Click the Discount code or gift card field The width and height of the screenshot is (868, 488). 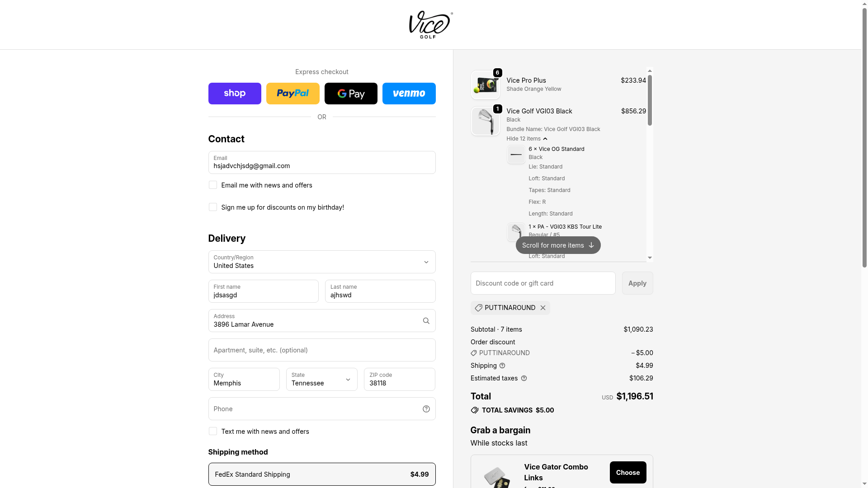(542, 283)
